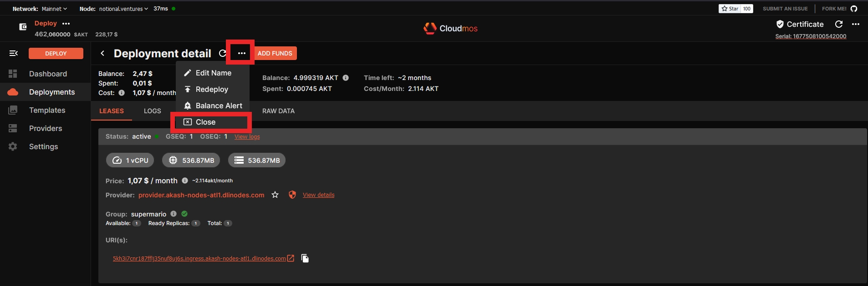Open the wallet options ellipsis beside Deploy
868x286 pixels.
click(66, 24)
